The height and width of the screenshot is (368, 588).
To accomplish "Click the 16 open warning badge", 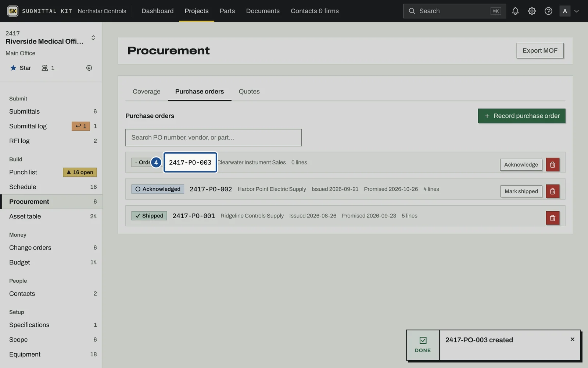I will [80, 172].
